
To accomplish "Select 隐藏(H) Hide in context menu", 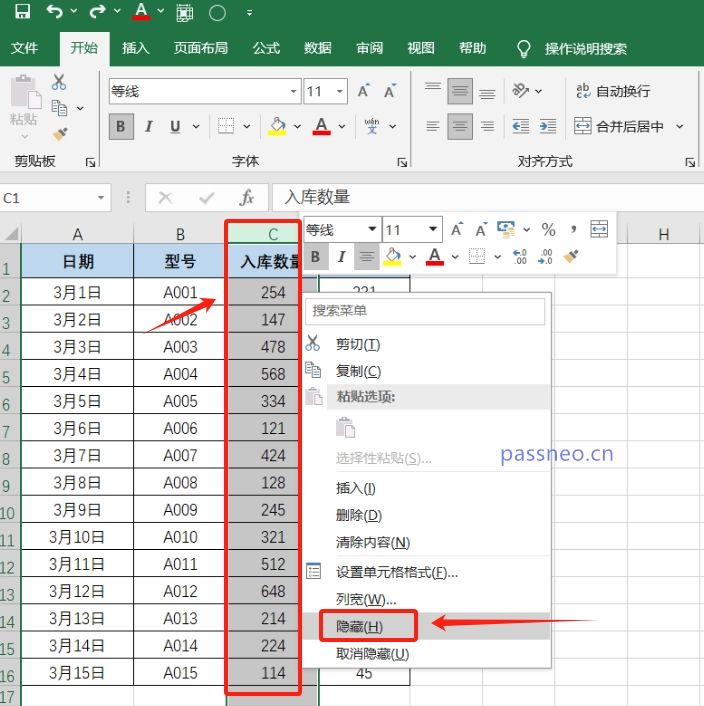I will pos(426,626).
